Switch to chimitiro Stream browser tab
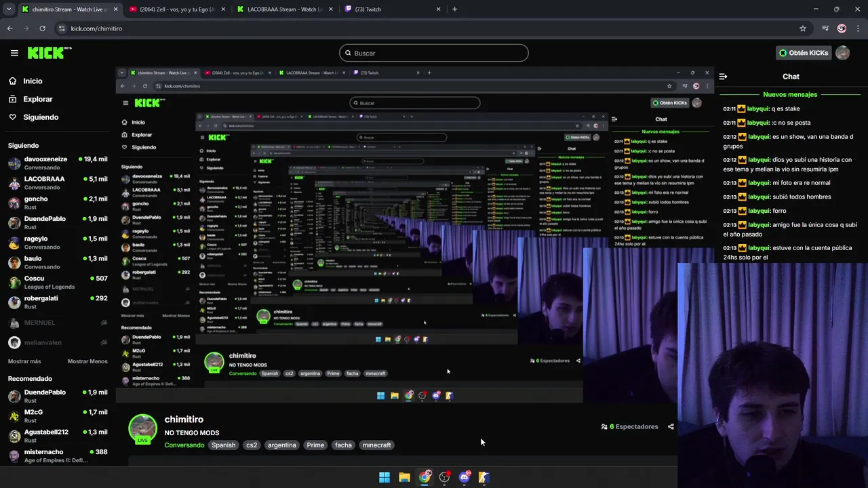 [69, 9]
